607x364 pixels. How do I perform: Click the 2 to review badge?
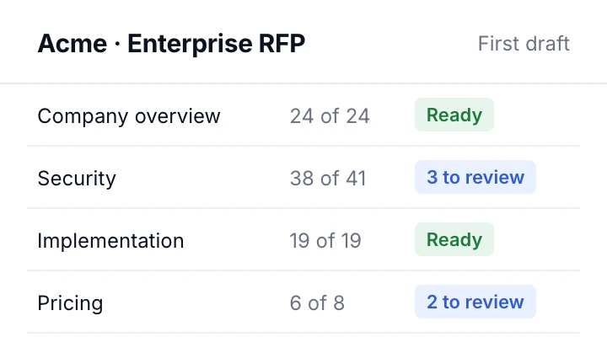(x=475, y=302)
